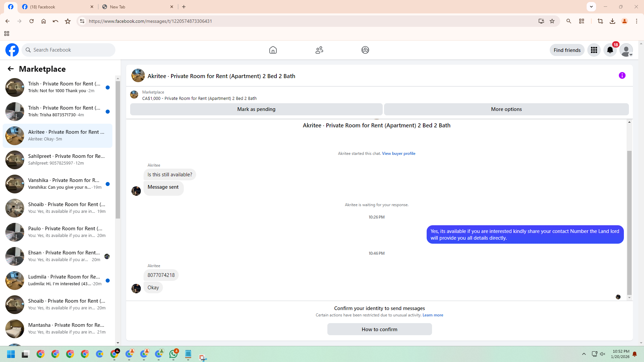Go back with the Marketplace back arrow
Viewport: 644px width, 362px height.
coord(11,69)
